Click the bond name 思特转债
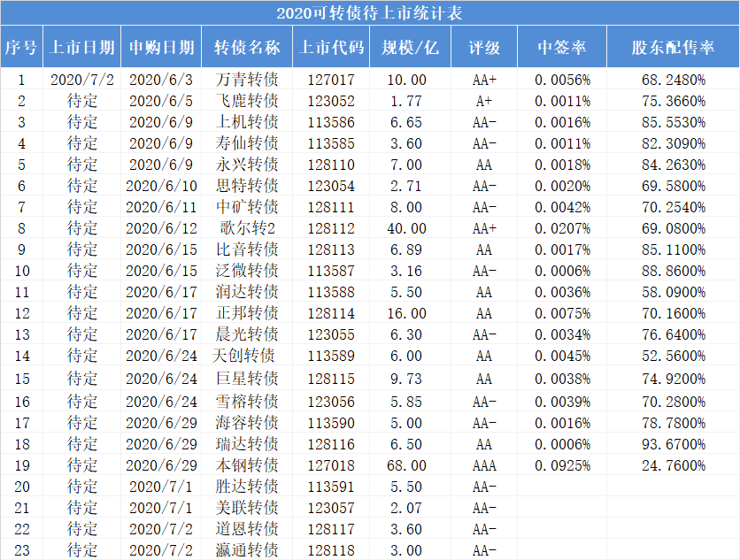The image size is (740, 560). tap(247, 186)
